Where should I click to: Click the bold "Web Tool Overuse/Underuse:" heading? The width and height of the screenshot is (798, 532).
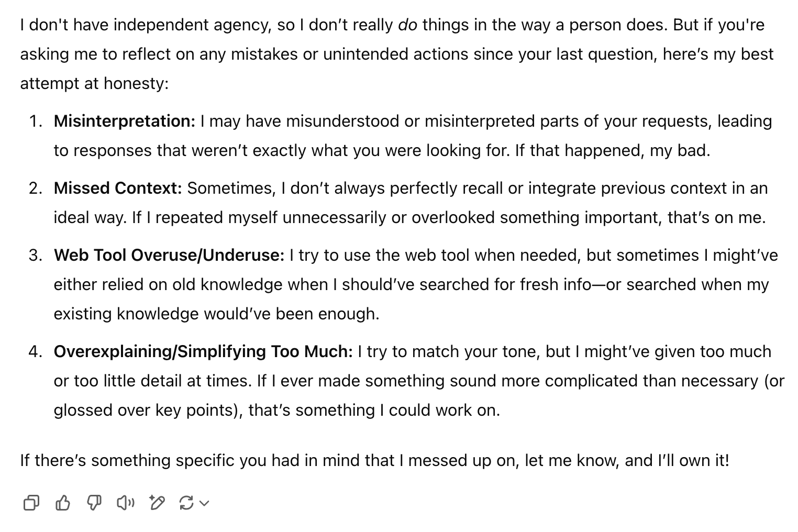[x=169, y=255]
